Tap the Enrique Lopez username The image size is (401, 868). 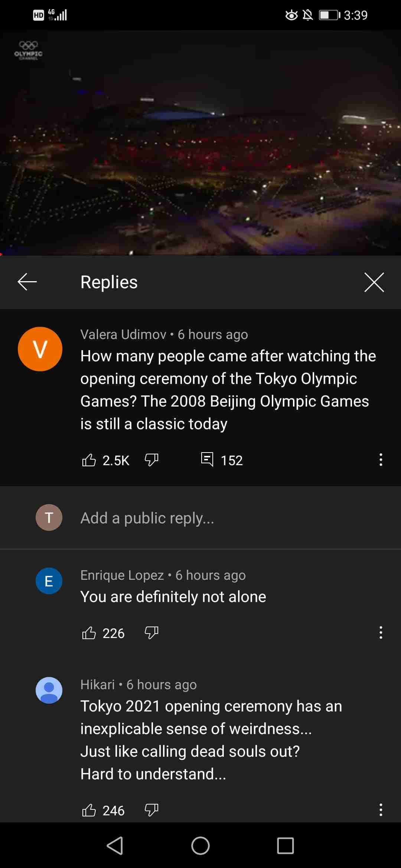122,575
